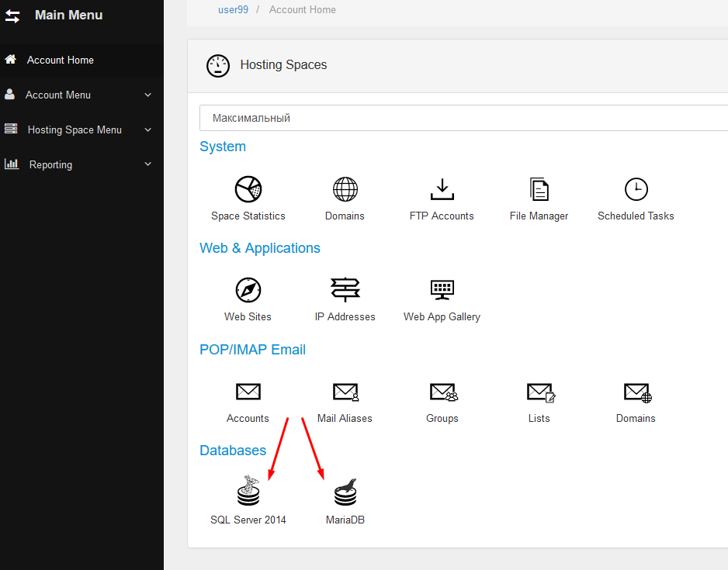
Task: Click the SQL Server 2014 label
Action: point(248,520)
